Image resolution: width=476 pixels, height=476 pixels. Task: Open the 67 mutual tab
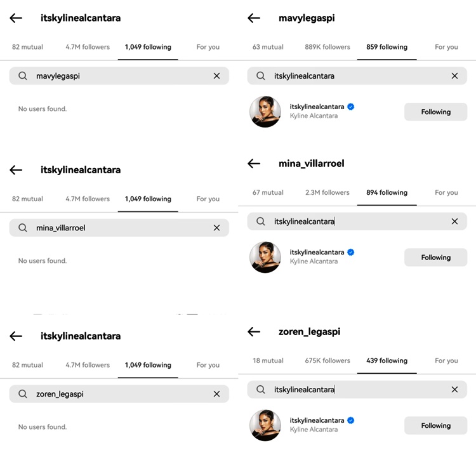268,192
